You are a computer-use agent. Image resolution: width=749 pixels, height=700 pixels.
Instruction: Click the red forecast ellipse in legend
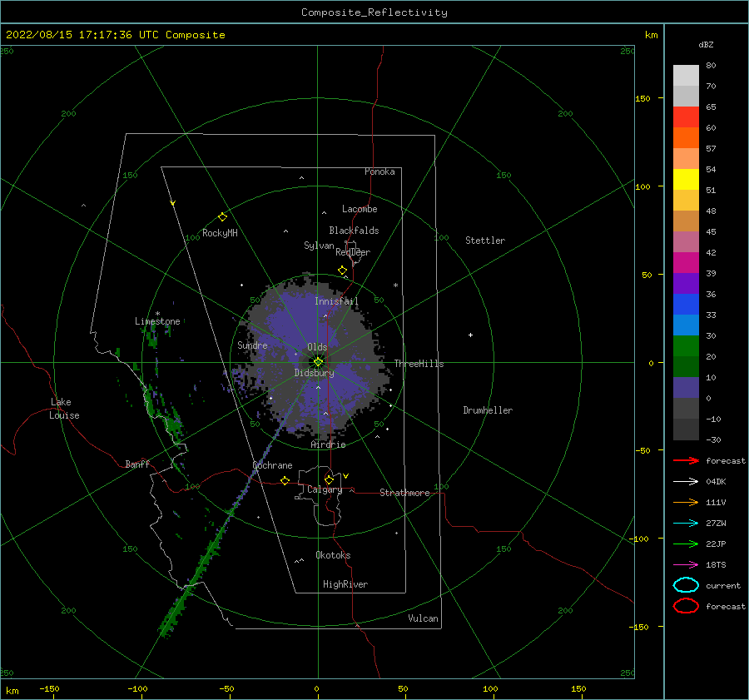[x=686, y=606]
